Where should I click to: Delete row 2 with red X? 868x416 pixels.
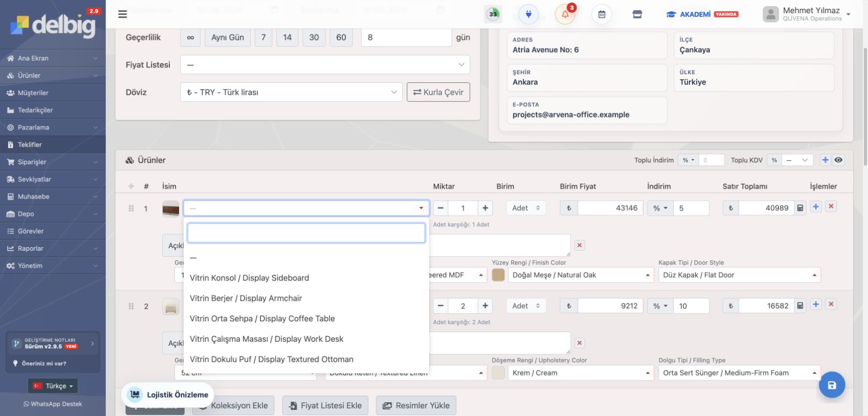coord(831,304)
